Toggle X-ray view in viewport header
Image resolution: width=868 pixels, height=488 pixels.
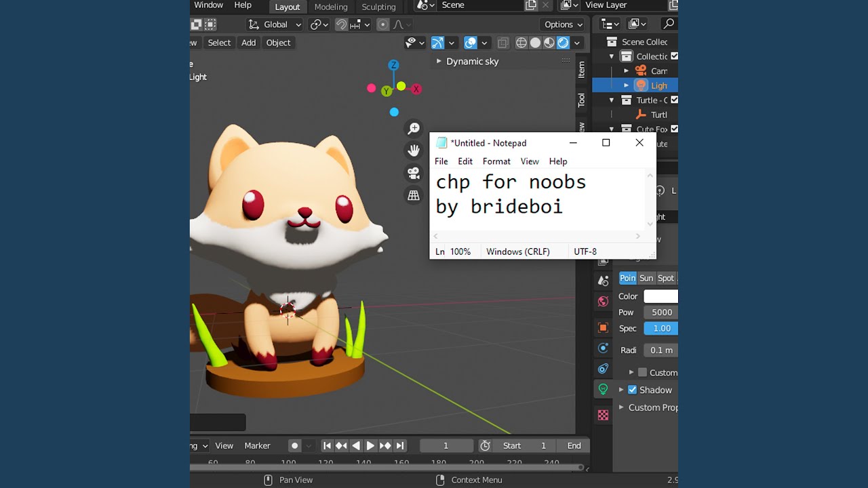tap(502, 43)
